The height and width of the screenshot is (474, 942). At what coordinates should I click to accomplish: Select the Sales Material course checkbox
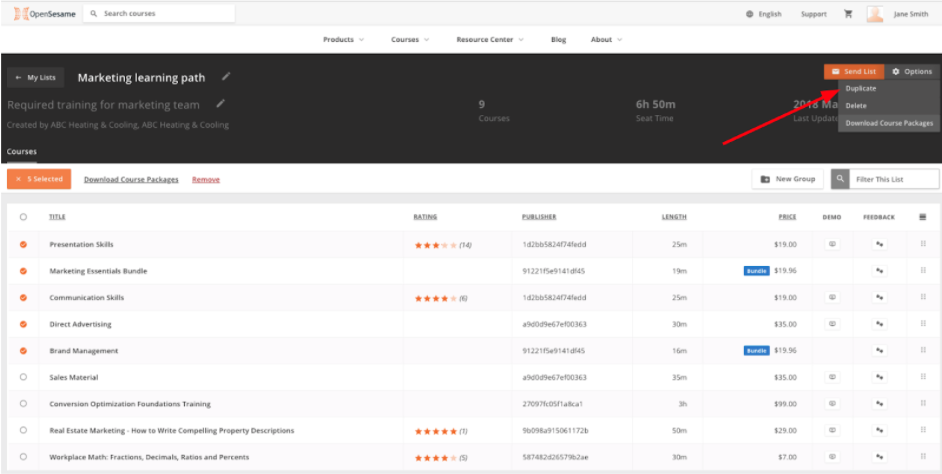pyautogui.click(x=23, y=377)
